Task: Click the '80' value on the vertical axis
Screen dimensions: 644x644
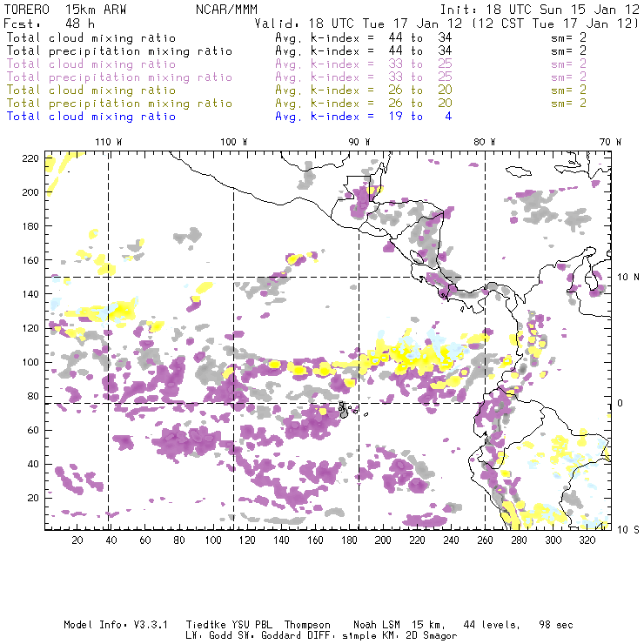Action: [x=33, y=396]
